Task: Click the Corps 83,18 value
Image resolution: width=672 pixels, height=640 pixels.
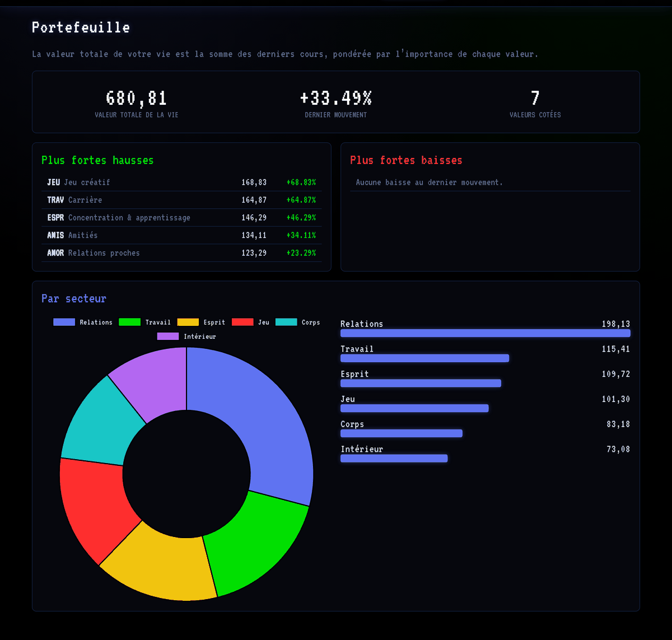Action: tap(618, 424)
